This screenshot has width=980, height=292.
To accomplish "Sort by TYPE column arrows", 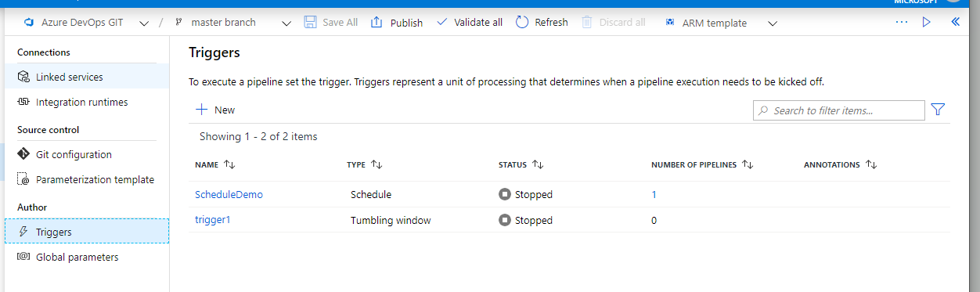I will 377,164.
